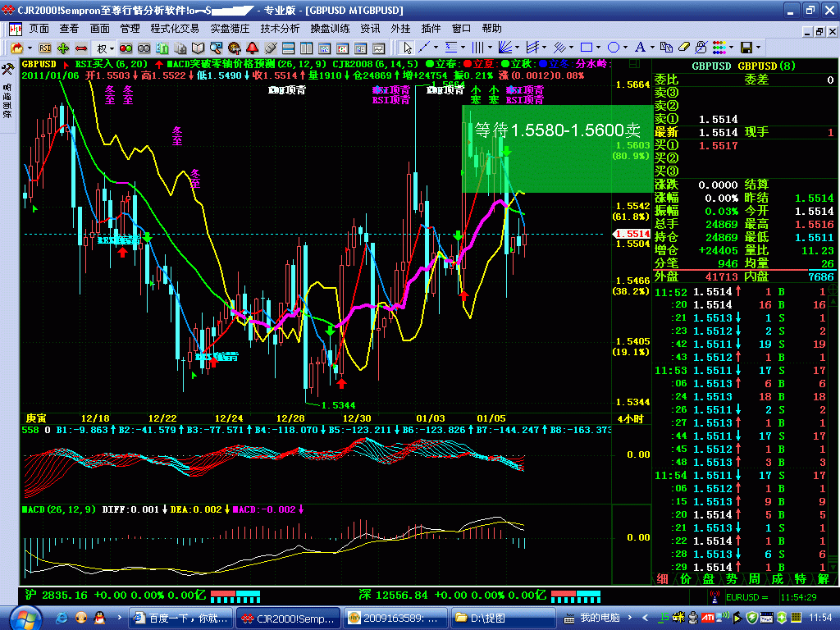Viewport: 840px width, 630px height.
Task: Open the dropdown beside the first toolbar icon
Action: [28, 48]
